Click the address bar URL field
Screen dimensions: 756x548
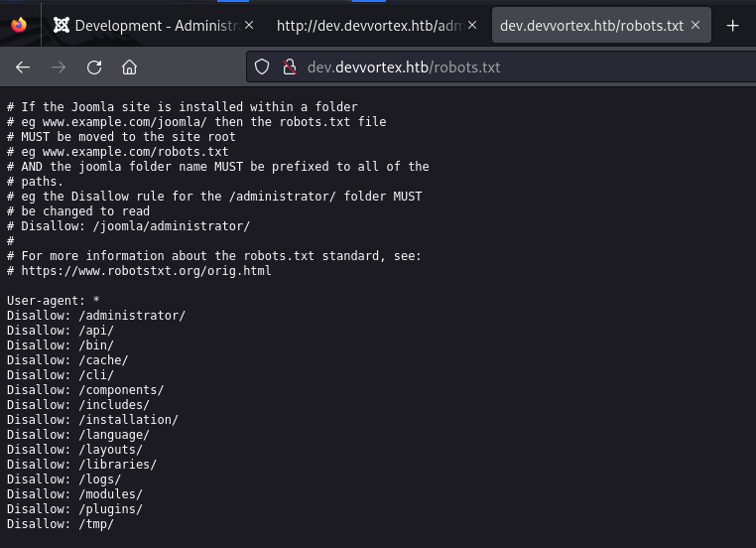pyautogui.click(x=501, y=68)
